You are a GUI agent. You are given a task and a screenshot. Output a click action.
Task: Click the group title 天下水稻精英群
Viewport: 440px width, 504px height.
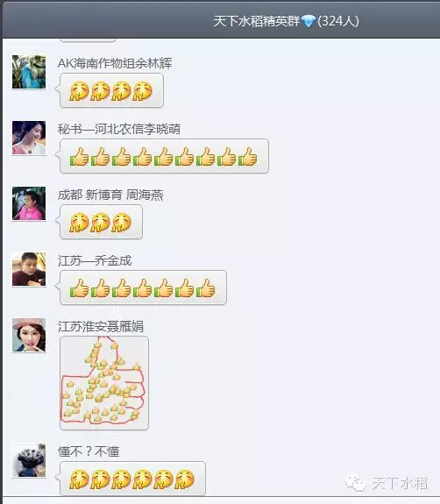point(257,22)
